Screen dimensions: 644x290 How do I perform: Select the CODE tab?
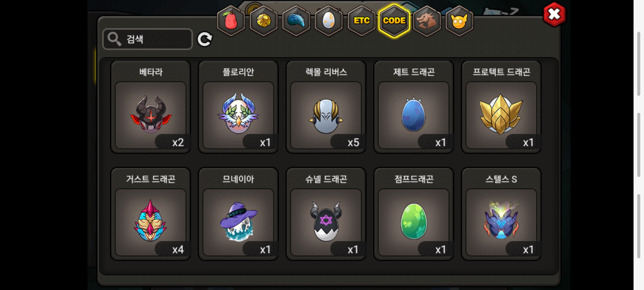(394, 21)
